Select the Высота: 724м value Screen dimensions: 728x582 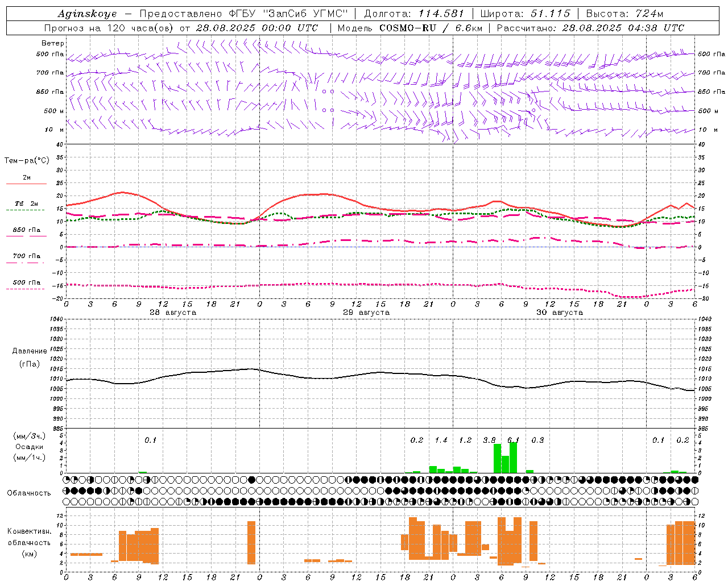(624, 14)
